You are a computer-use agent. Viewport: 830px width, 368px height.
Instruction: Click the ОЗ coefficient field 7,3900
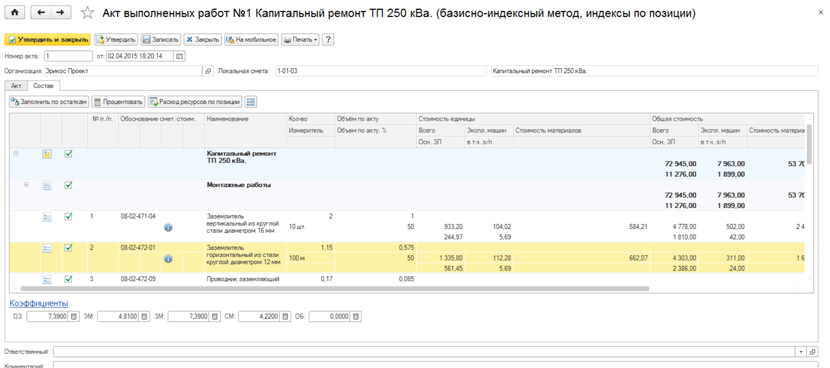coord(48,317)
